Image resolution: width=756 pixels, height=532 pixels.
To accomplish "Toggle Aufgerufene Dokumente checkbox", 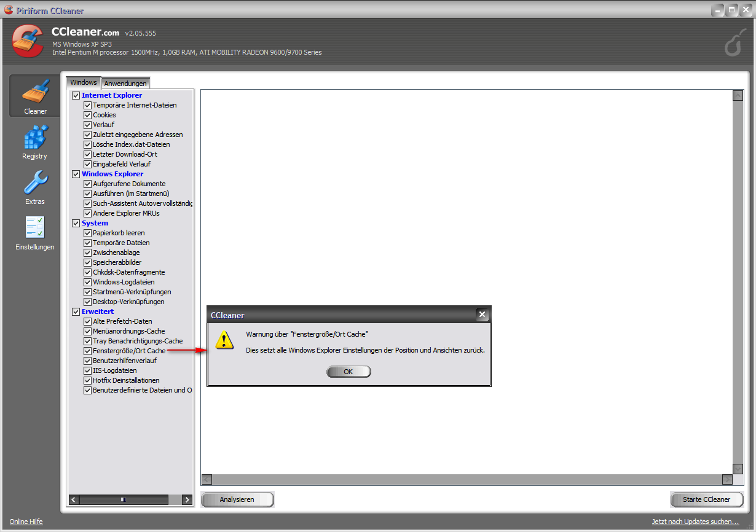I will [87, 184].
